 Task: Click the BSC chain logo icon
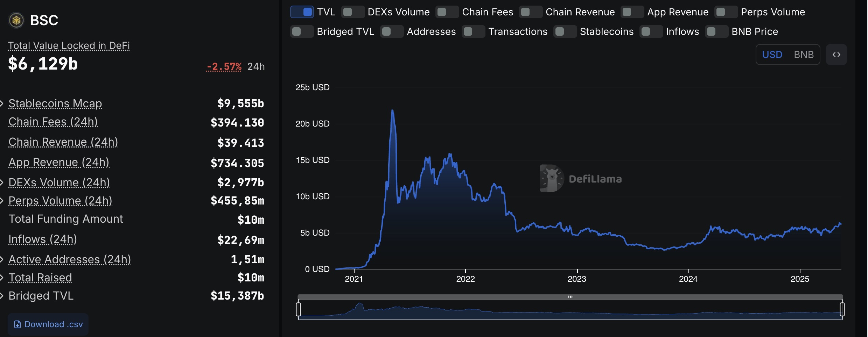tap(16, 20)
